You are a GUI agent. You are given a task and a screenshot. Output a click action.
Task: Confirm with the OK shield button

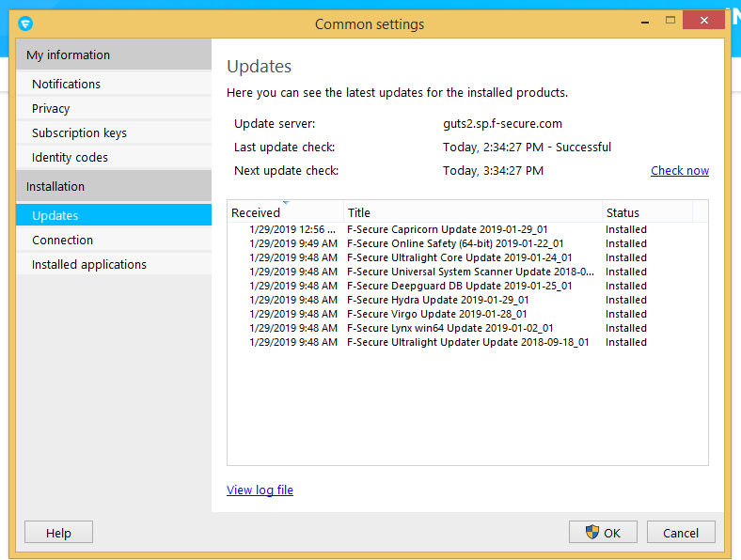coord(603,533)
